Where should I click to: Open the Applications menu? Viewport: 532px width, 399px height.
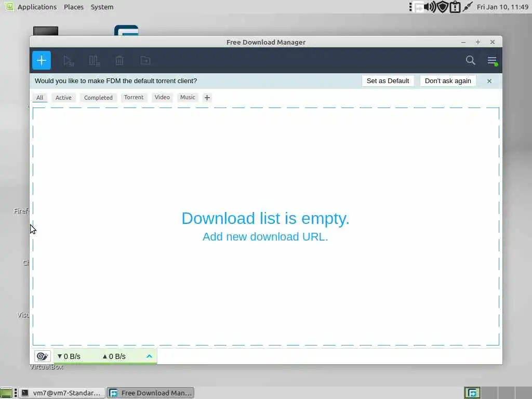pyautogui.click(x=37, y=7)
